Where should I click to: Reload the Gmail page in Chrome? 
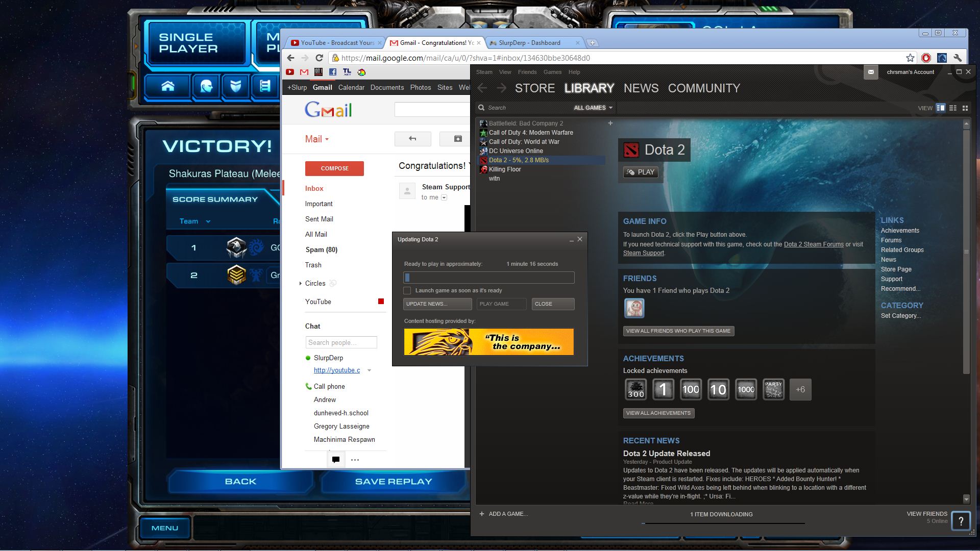pyautogui.click(x=320, y=58)
